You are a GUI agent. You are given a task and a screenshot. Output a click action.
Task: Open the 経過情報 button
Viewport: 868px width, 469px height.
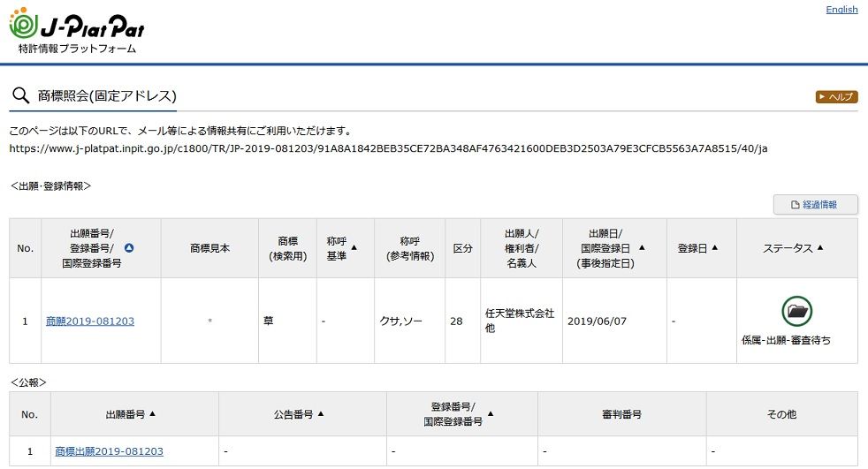tap(816, 205)
